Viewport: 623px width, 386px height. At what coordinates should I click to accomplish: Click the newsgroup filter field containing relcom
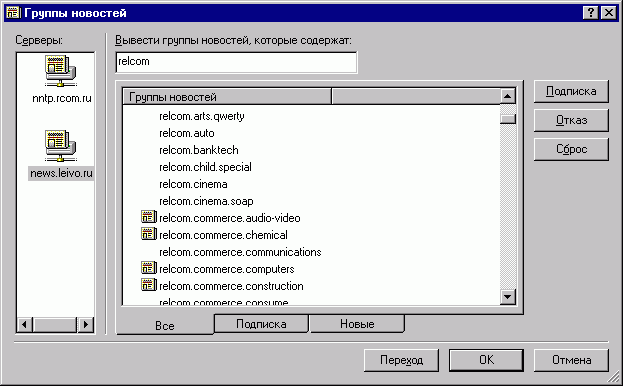[x=236, y=62]
